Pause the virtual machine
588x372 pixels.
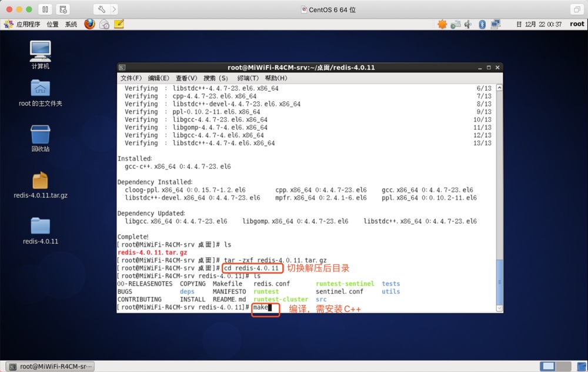pos(45,9)
